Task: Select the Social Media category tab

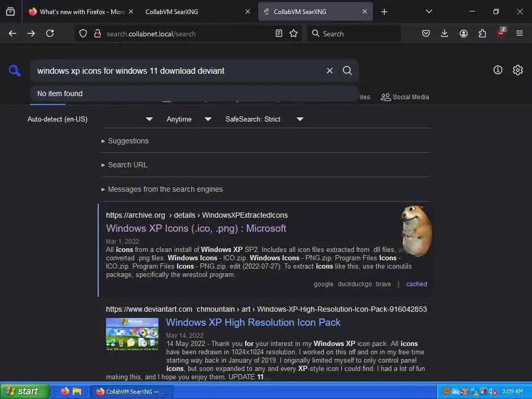Action: 405,97
